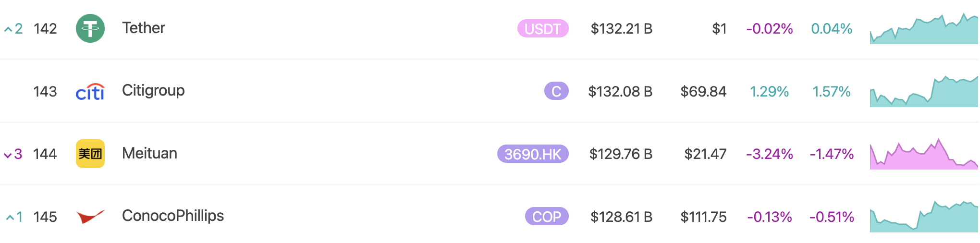Screen dimensions: 980x243
Task: Click the USDT ticker badge
Action: [x=543, y=29]
